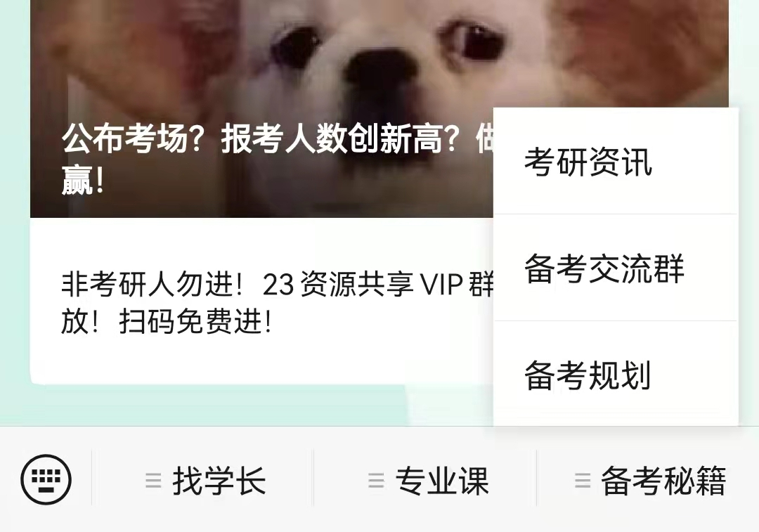Open 备考规划 from the popup menu
Screen dimensions: 759x532
coord(616,374)
